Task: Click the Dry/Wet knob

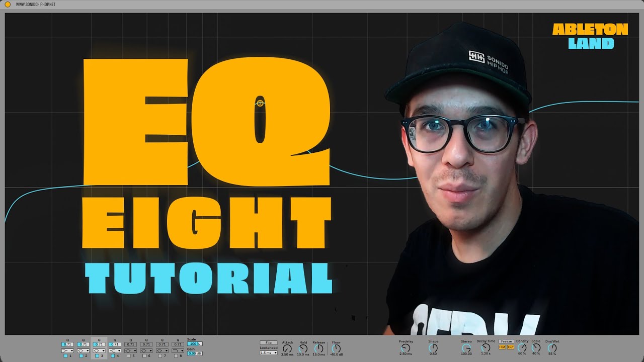Action: click(552, 347)
